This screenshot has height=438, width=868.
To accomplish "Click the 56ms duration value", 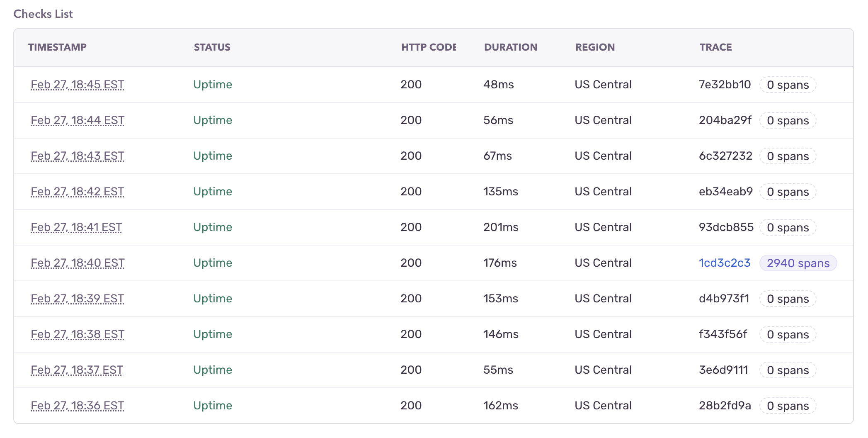I will (498, 120).
